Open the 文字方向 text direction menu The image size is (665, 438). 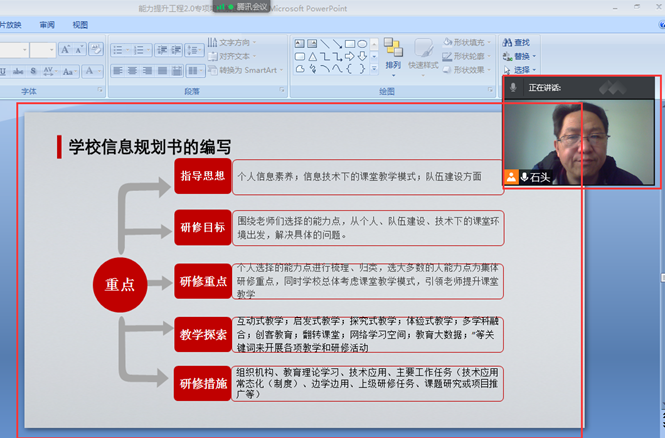coord(232,42)
